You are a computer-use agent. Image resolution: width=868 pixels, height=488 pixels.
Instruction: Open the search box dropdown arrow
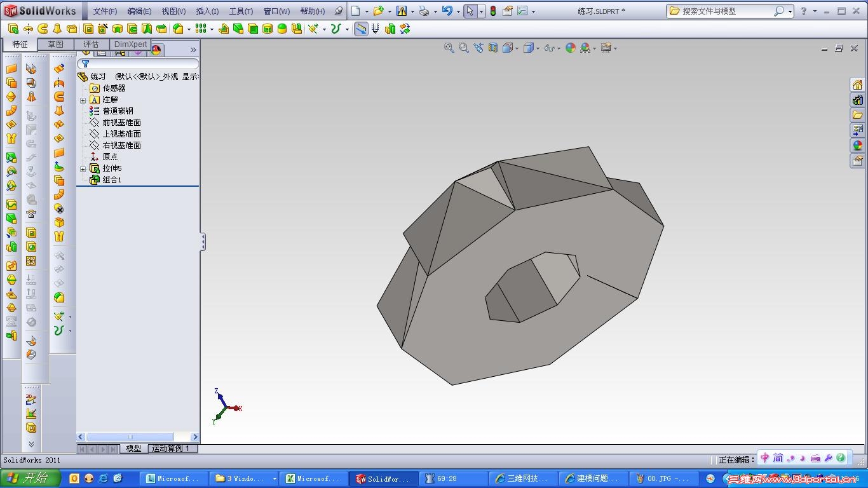pyautogui.click(x=790, y=11)
